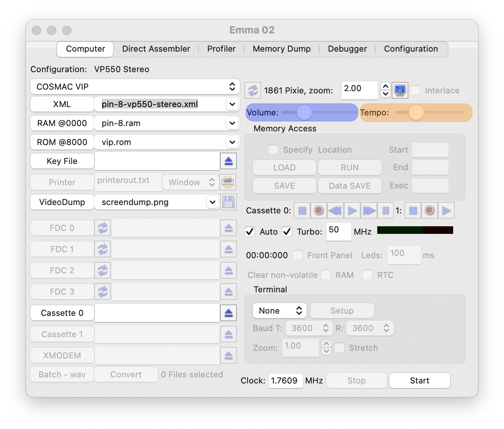Click the full screen monitor icon
This screenshot has width=504, height=429.
tap(400, 90)
